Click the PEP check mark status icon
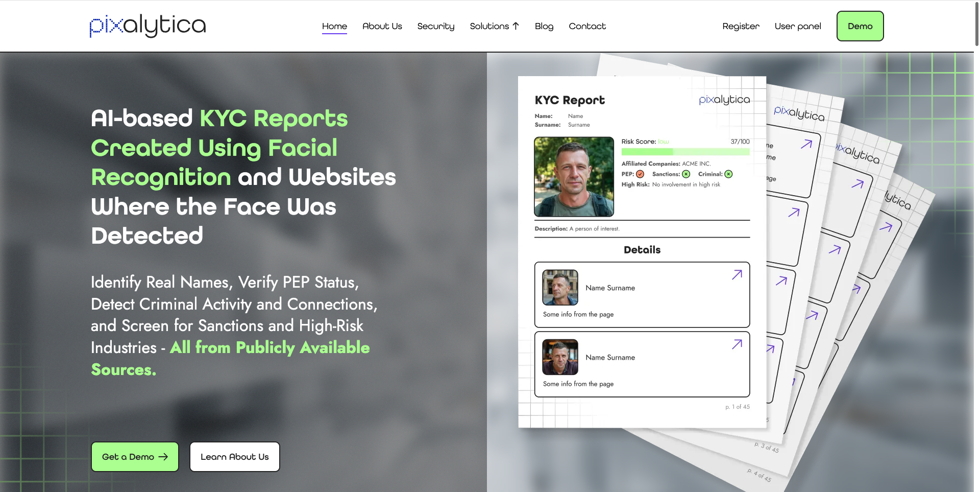The width and height of the screenshot is (980, 492). click(x=640, y=174)
